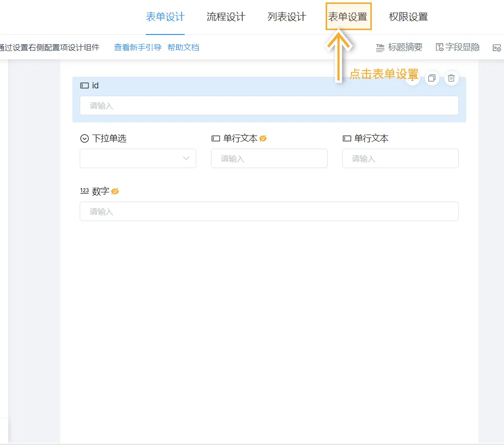Click the field-type icon next to id label
504x445 pixels.
(85, 86)
